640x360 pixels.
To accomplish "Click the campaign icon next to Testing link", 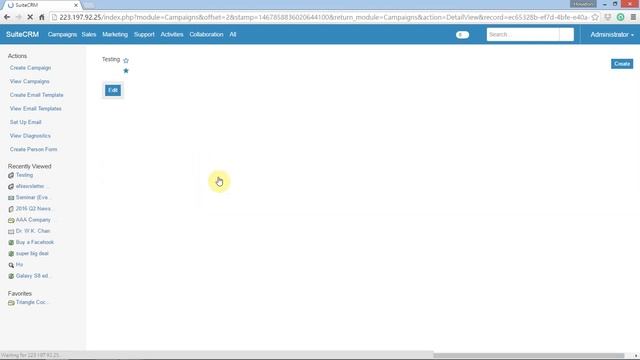I will click(11, 175).
